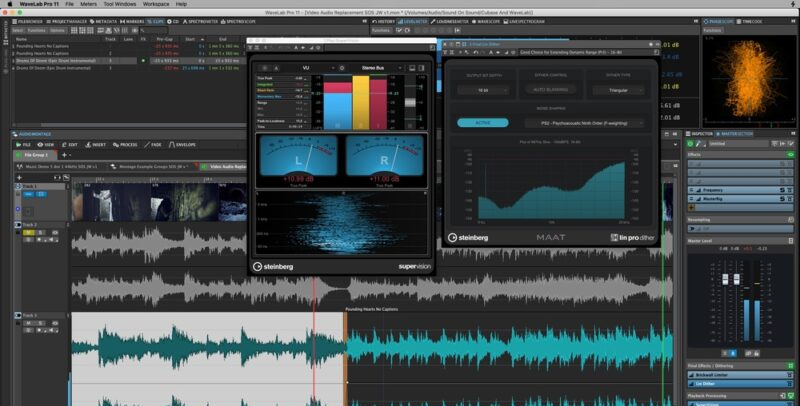Click the right master level fader handle
Screen dimensions: 800x406
click(x=736, y=279)
